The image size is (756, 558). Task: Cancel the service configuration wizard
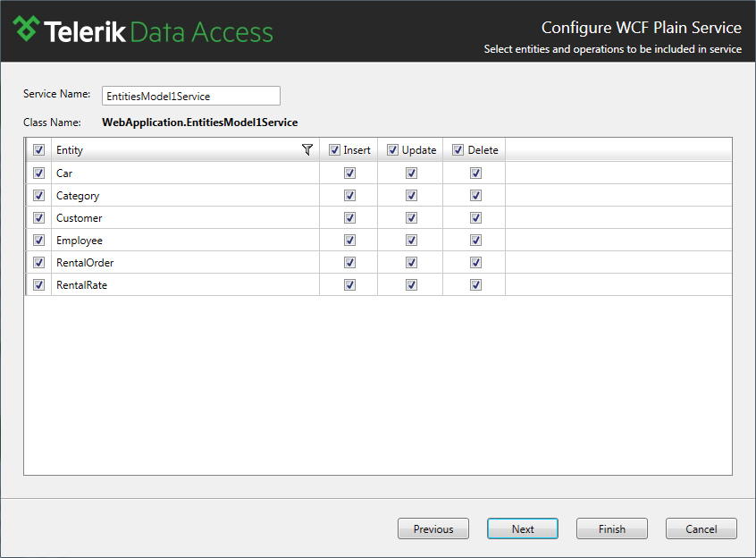(701, 529)
